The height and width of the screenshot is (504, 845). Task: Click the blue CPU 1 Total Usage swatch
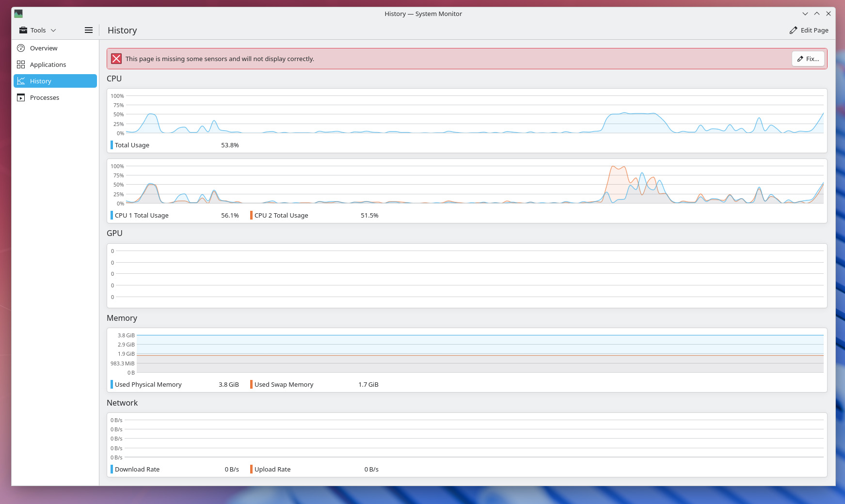[x=112, y=215]
